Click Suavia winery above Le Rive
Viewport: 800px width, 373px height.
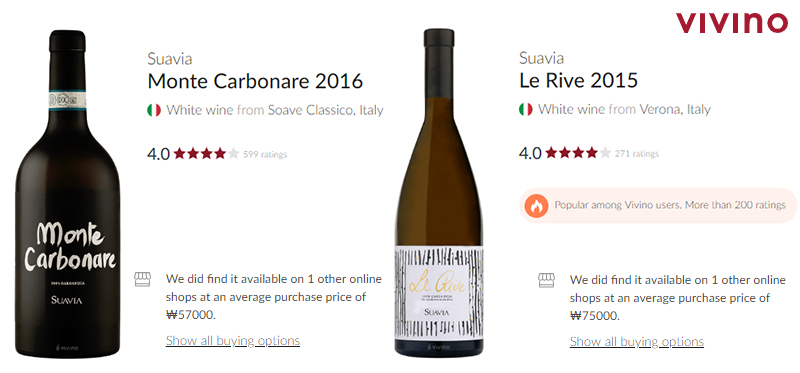(x=541, y=58)
